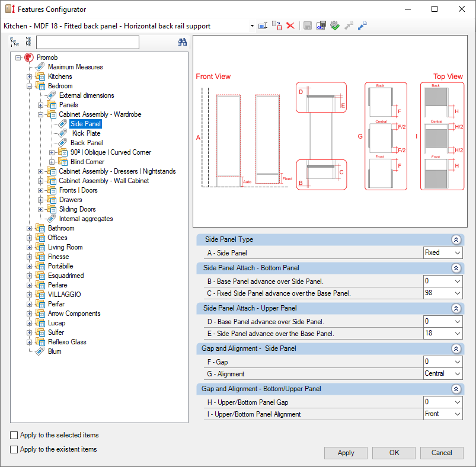Select Fronts | Doors tree item
The height and width of the screenshot is (467, 476).
(x=78, y=190)
